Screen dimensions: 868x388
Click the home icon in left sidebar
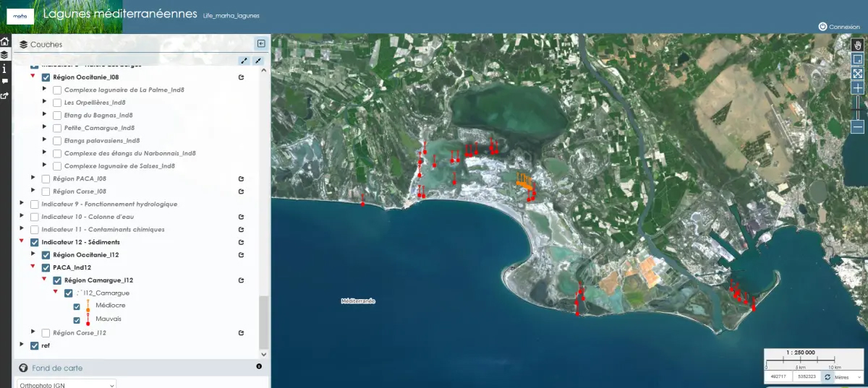(4, 42)
